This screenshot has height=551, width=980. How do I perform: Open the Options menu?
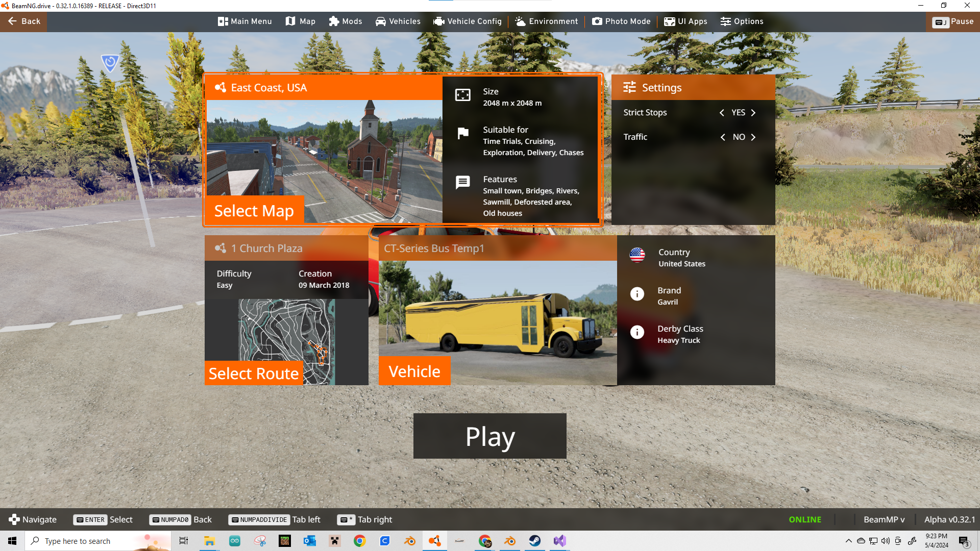click(742, 21)
